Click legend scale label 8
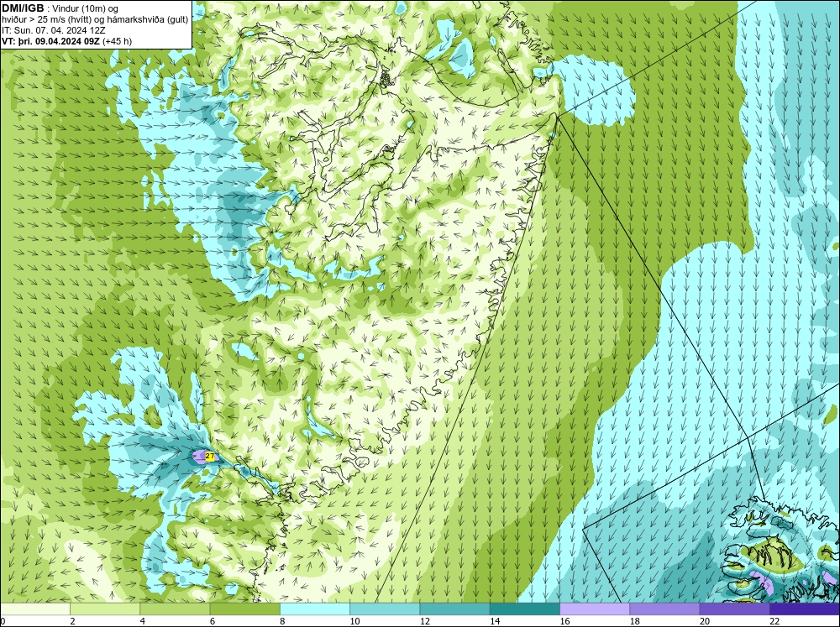Image resolution: width=840 pixels, height=627 pixels. [282, 621]
